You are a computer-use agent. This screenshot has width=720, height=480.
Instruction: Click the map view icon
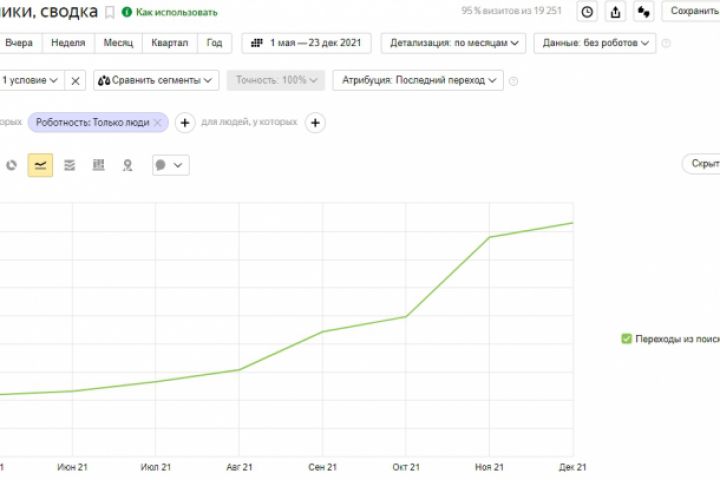coord(128,165)
